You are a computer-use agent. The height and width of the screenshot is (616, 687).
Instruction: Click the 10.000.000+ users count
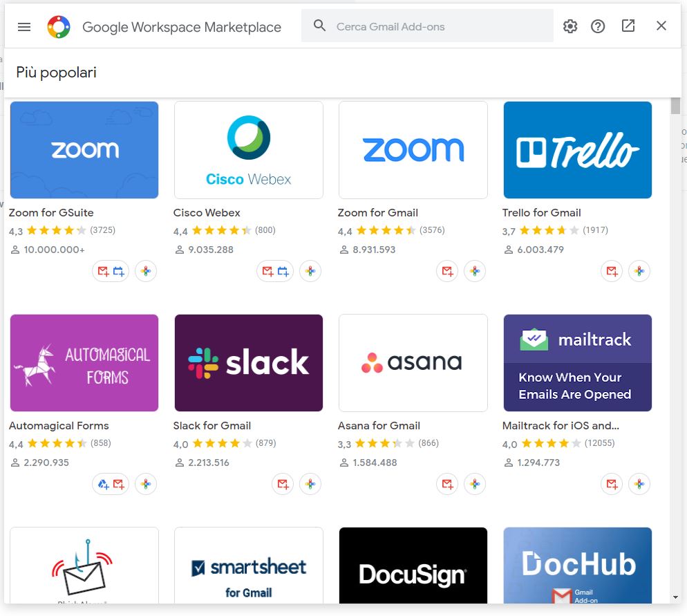pyautogui.click(x=55, y=250)
